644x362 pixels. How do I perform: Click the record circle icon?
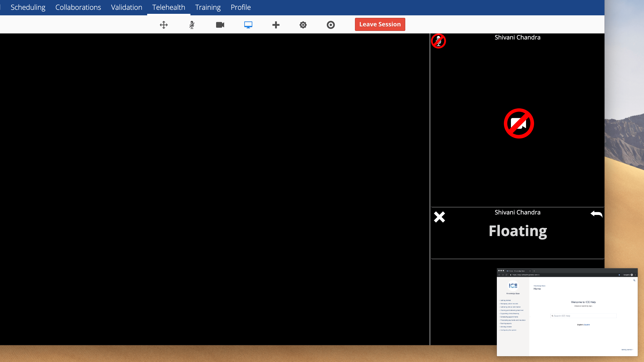pos(331,24)
